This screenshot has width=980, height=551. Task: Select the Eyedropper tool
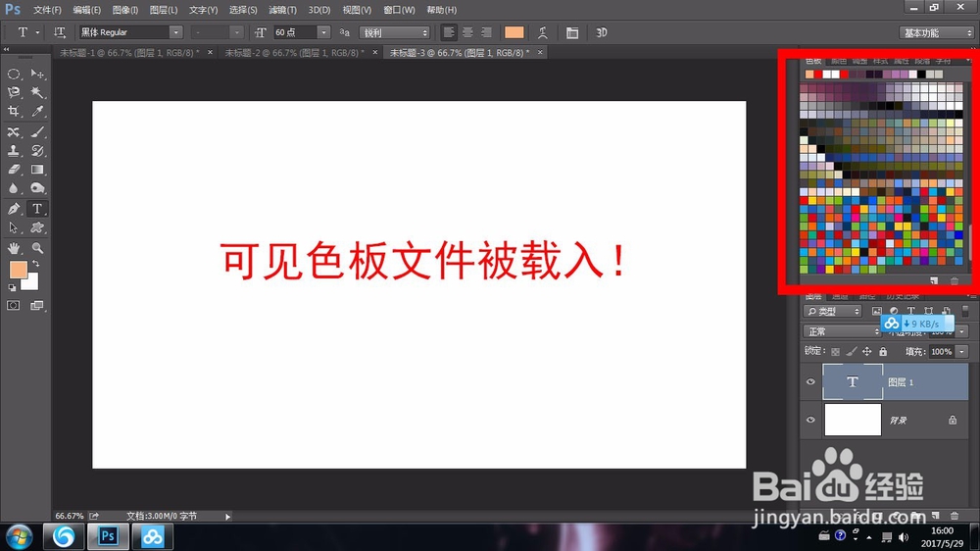[37, 112]
